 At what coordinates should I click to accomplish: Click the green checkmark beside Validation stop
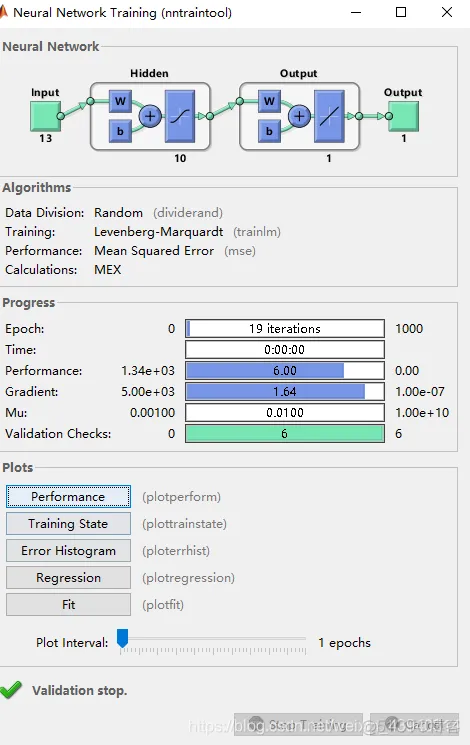(x=11, y=689)
